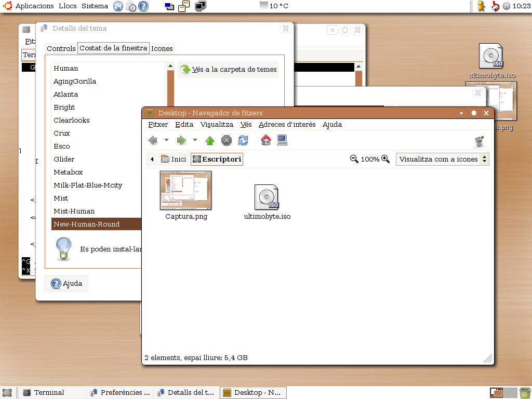Screen dimensions: 532x399
Task: Click the red arrow update tray icon
Action: point(495,6)
